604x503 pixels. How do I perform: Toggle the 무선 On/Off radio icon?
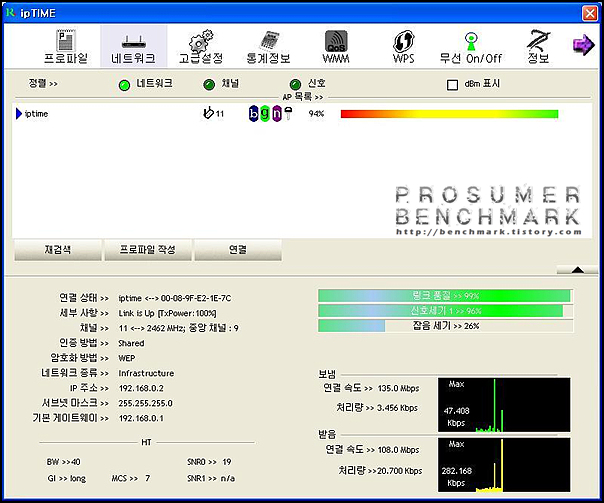coord(471,47)
